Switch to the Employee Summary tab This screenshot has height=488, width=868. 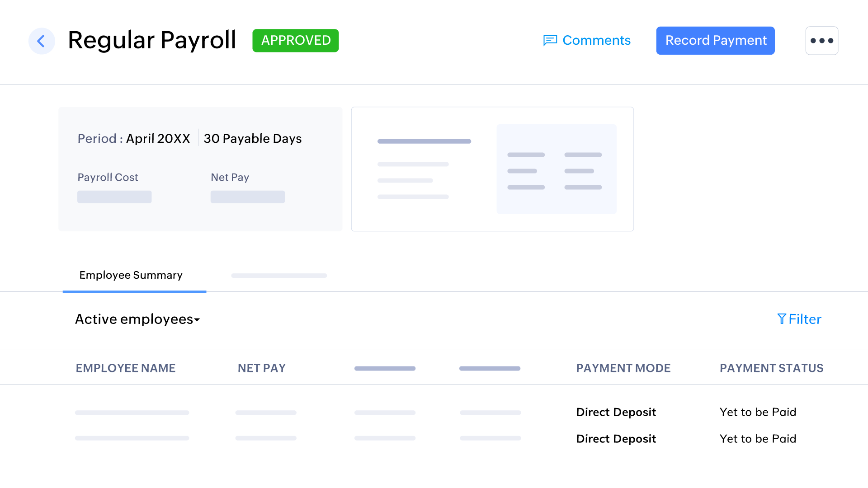[131, 275]
